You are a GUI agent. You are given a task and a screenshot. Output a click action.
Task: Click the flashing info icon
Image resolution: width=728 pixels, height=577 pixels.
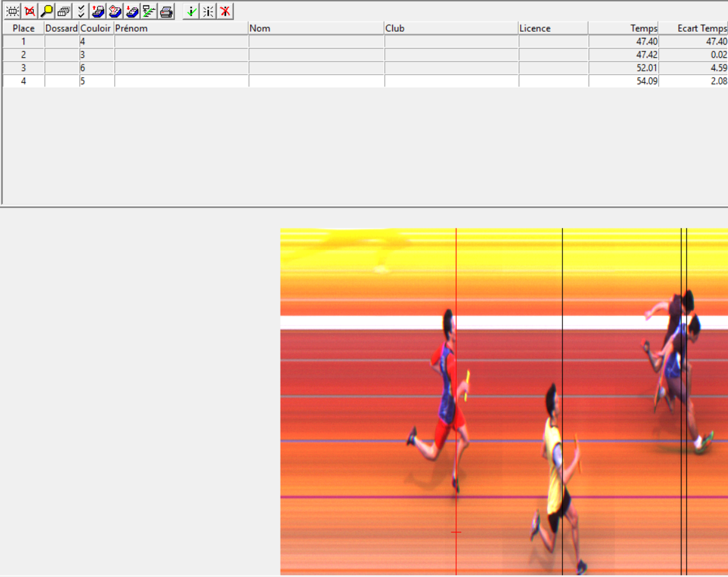pos(208,11)
